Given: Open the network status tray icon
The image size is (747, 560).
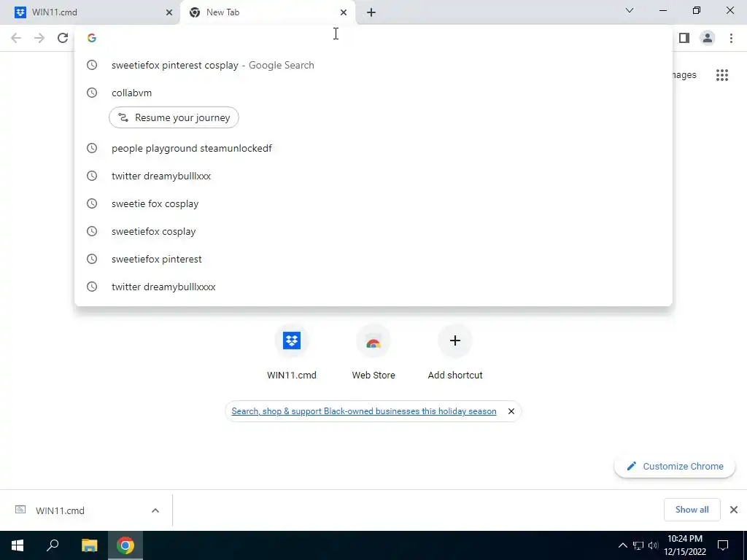Looking at the screenshot, I should pos(638,545).
